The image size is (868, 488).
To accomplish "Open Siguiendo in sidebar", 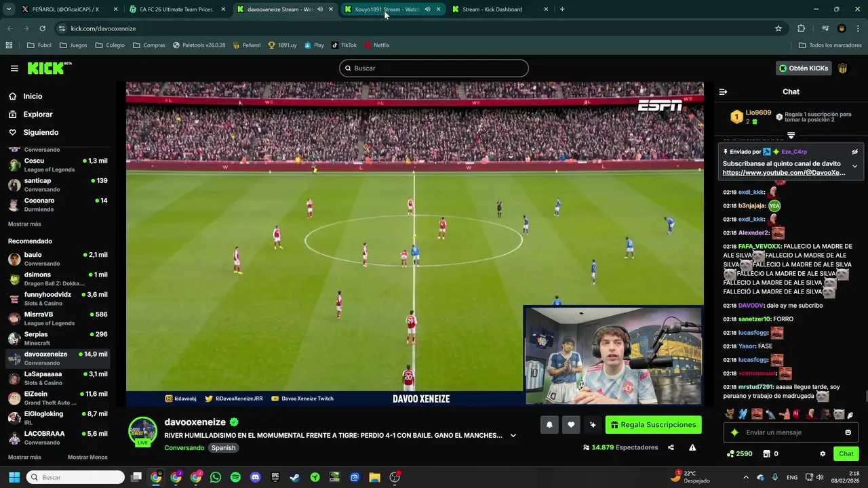I will pyautogui.click(x=33, y=133).
